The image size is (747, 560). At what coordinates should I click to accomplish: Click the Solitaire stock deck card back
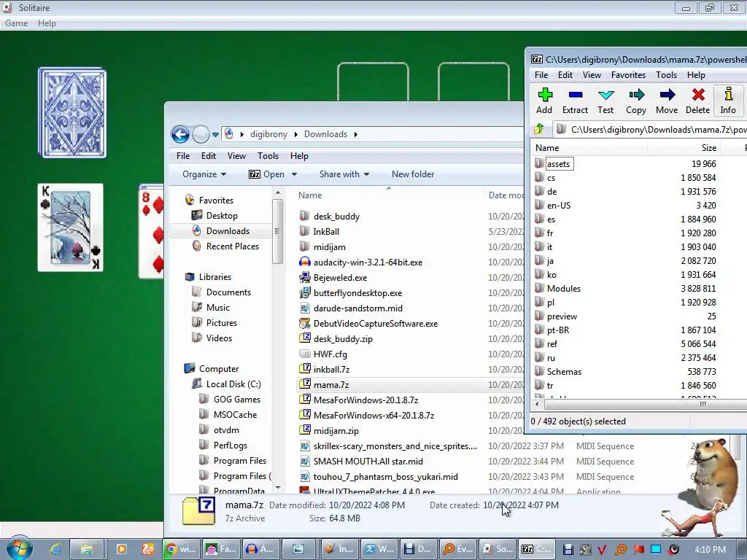(72, 113)
